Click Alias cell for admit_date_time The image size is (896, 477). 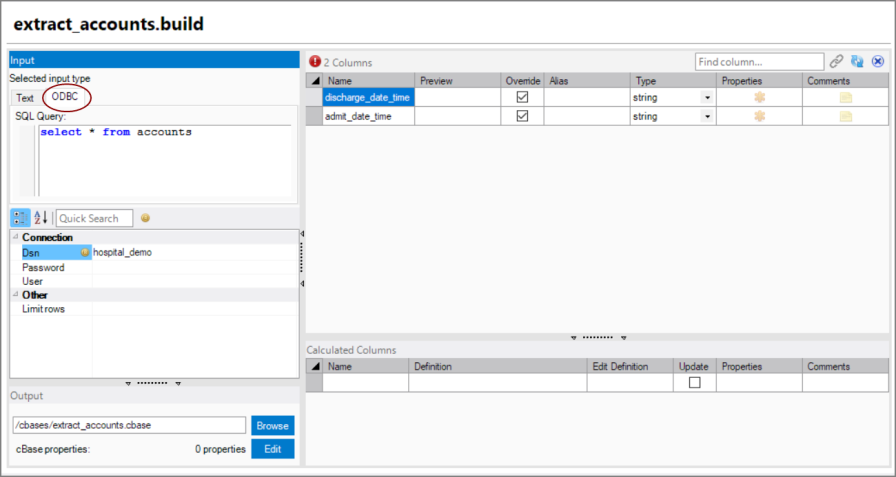587,117
